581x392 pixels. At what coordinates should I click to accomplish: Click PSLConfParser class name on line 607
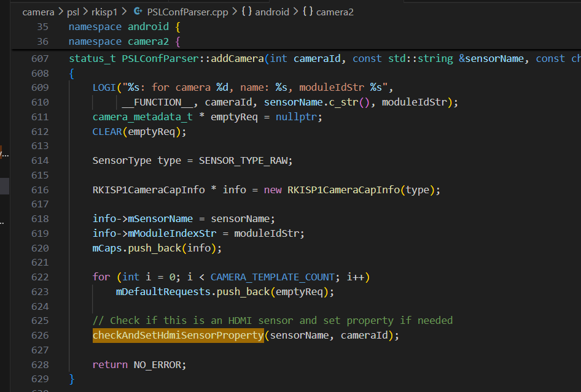click(160, 58)
